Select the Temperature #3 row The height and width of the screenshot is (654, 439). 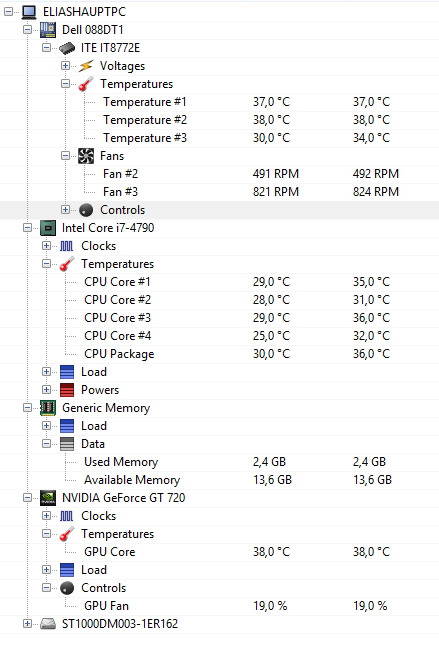219,138
